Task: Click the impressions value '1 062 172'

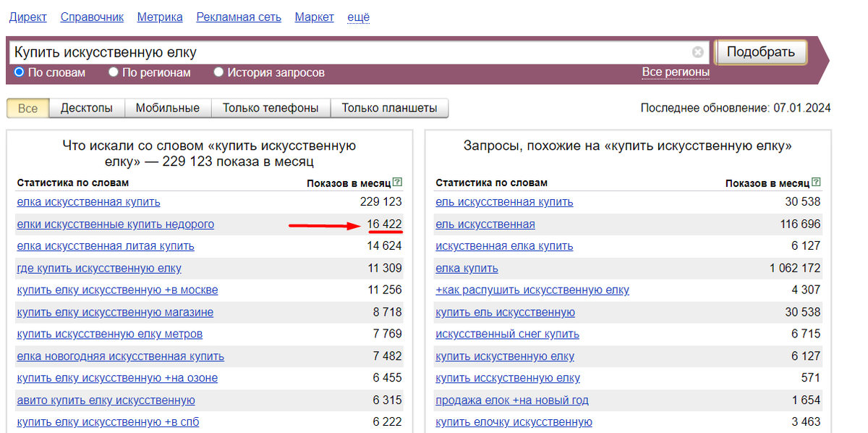Action: click(795, 269)
